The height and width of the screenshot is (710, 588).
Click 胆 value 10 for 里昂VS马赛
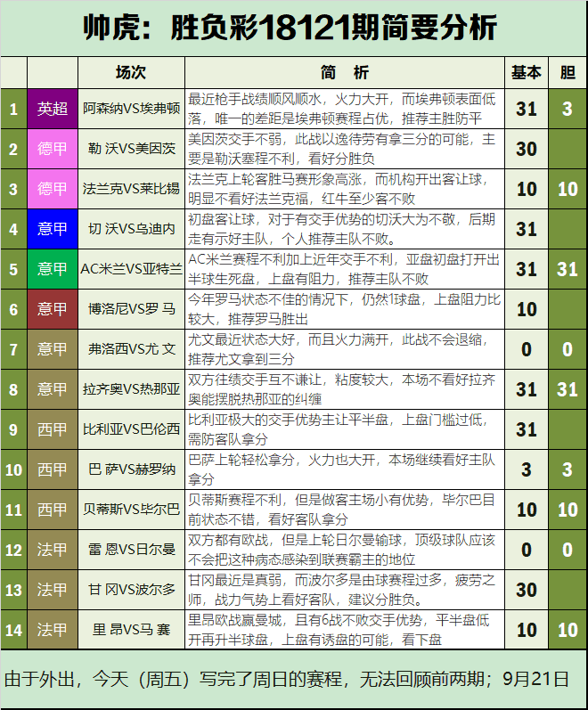point(568,630)
